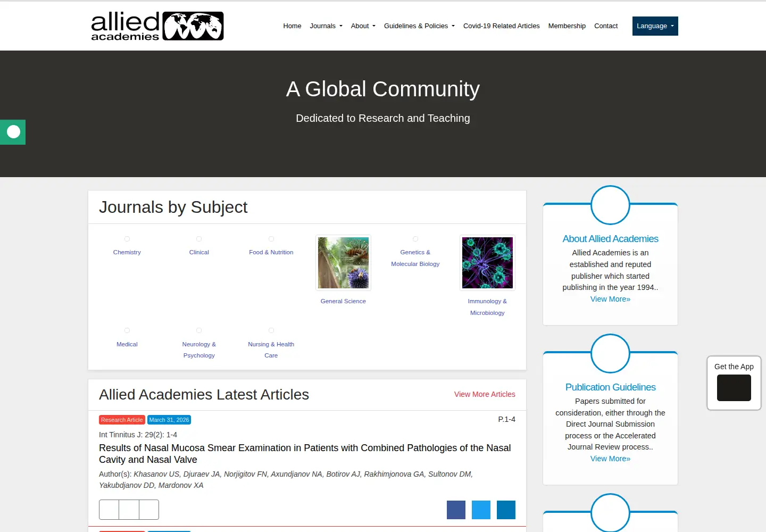
Task: Go to the Home menu item
Action: (292, 26)
